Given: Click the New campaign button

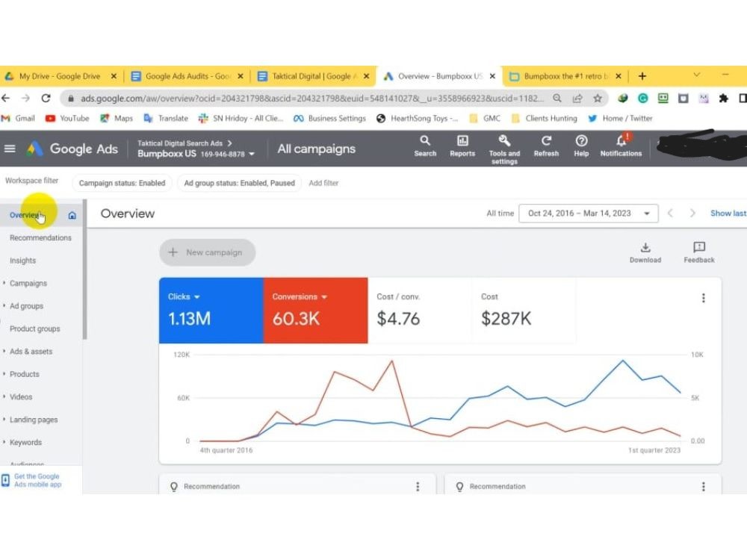Looking at the screenshot, I should click(207, 252).
